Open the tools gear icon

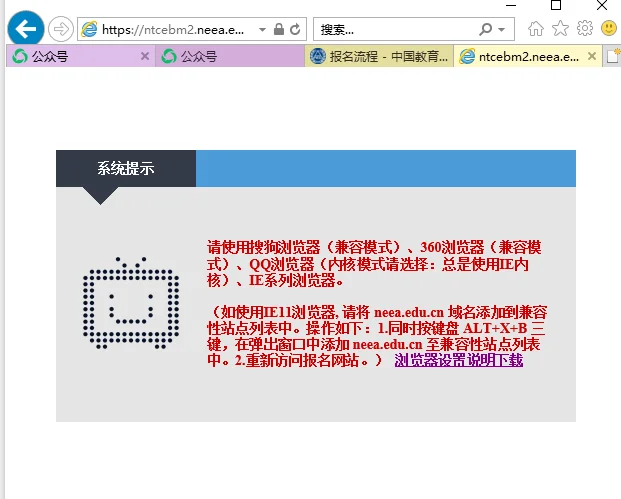point(585,29)
